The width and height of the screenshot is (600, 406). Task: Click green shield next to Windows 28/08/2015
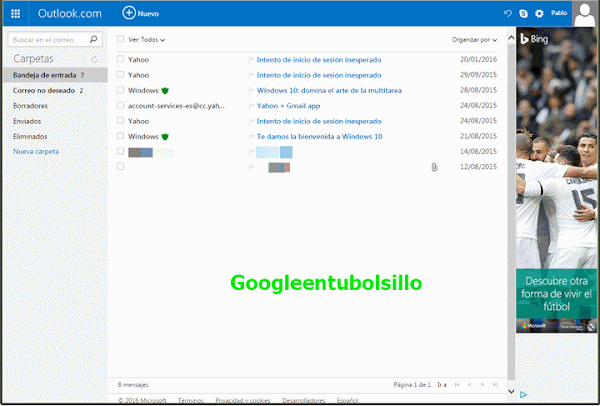click(165, 91)
